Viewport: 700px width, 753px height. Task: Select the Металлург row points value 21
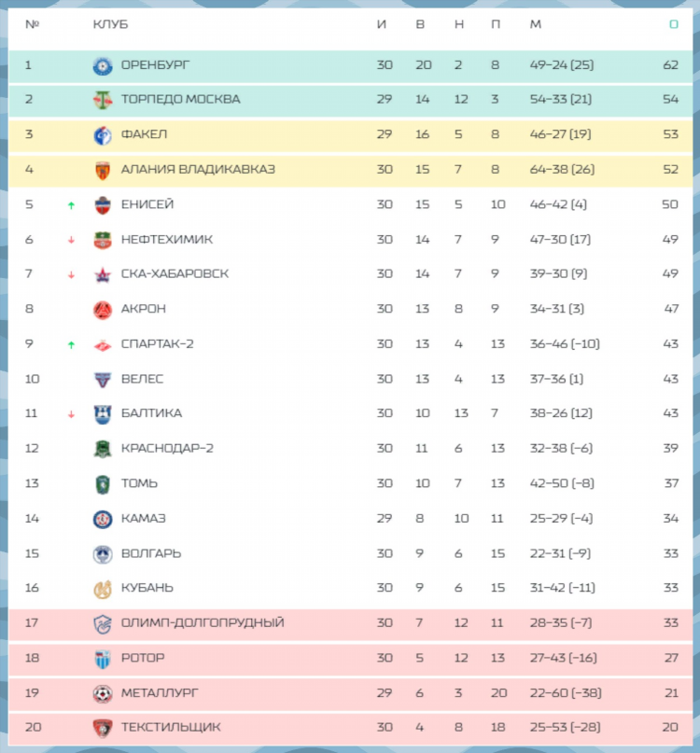tap(672, 693)
